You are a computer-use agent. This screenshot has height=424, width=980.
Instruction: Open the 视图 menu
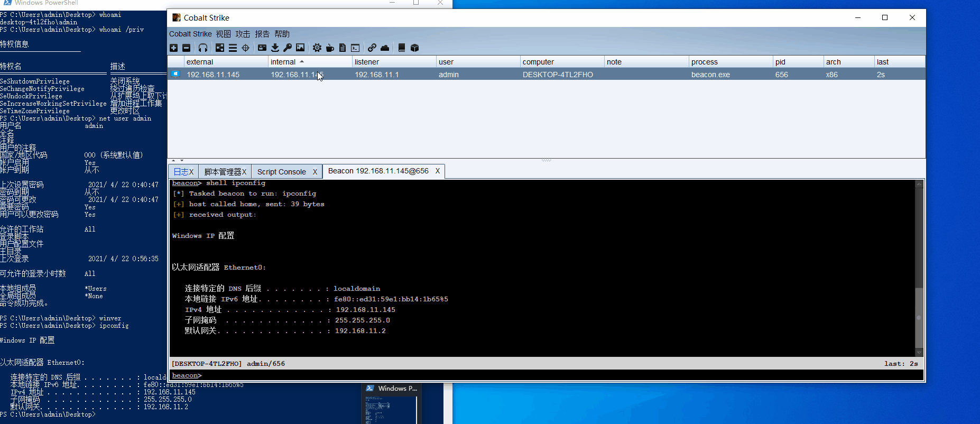(x=223, y=34)
